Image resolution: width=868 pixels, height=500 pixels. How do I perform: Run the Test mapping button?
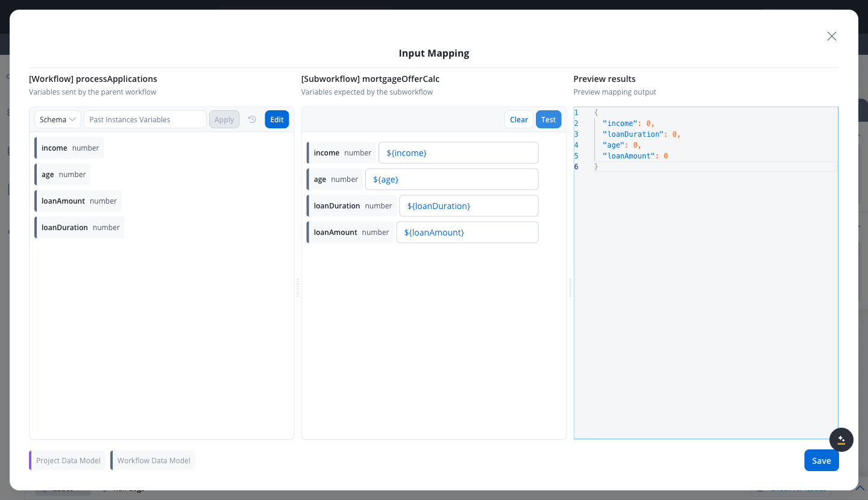(549, 119)
